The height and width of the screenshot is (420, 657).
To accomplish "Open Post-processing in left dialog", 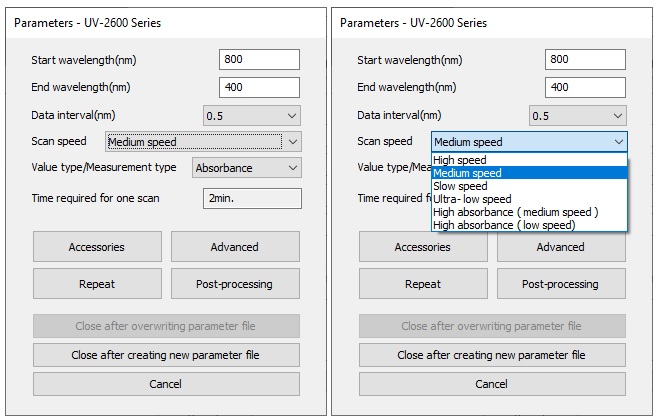I will pyautogui.click(x=235, y=284).
